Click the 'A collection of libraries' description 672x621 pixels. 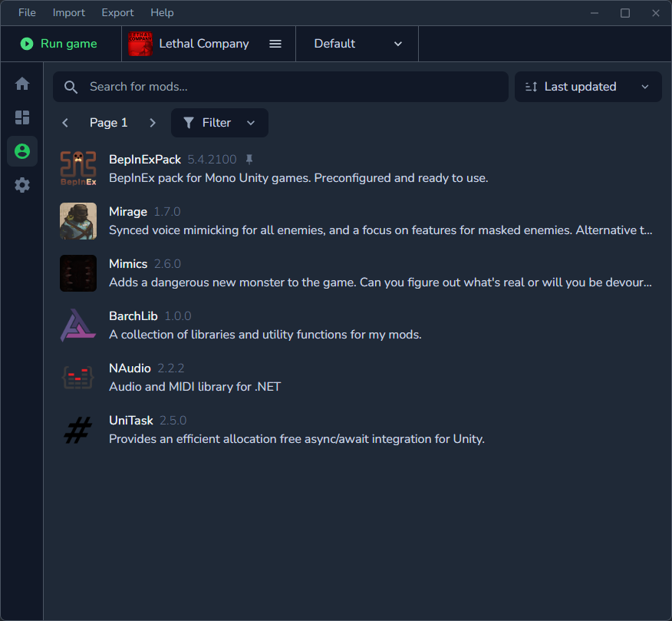pos(265,335)
